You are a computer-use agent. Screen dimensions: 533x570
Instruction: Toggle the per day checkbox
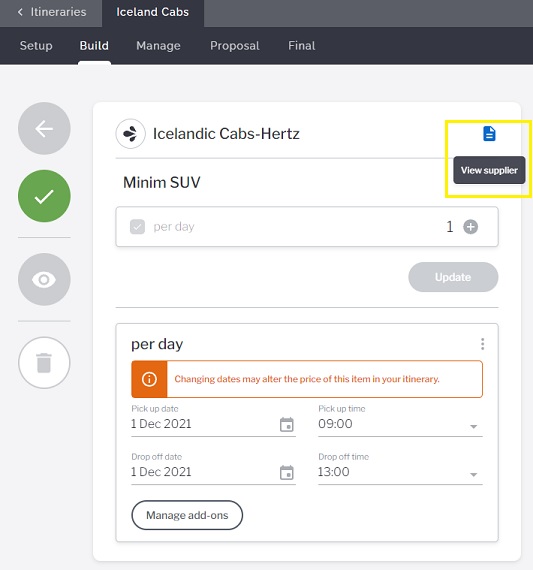tap(137, 227)
